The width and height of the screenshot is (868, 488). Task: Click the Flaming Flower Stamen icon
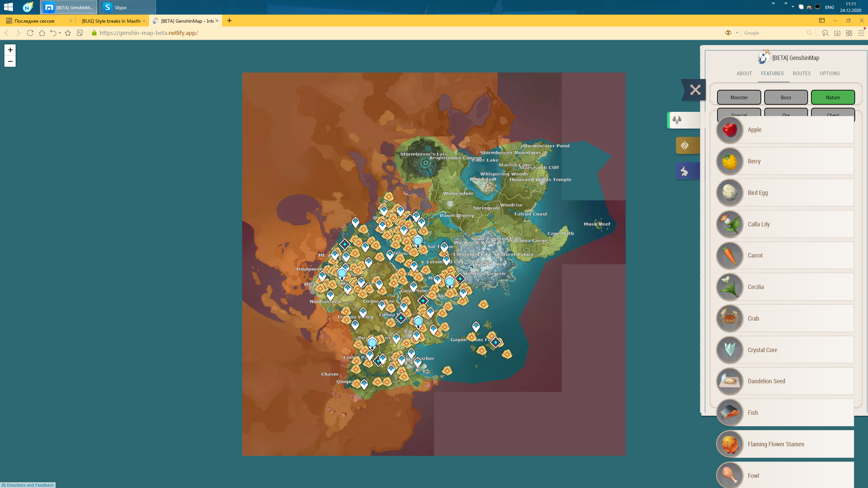coord(730,444)
